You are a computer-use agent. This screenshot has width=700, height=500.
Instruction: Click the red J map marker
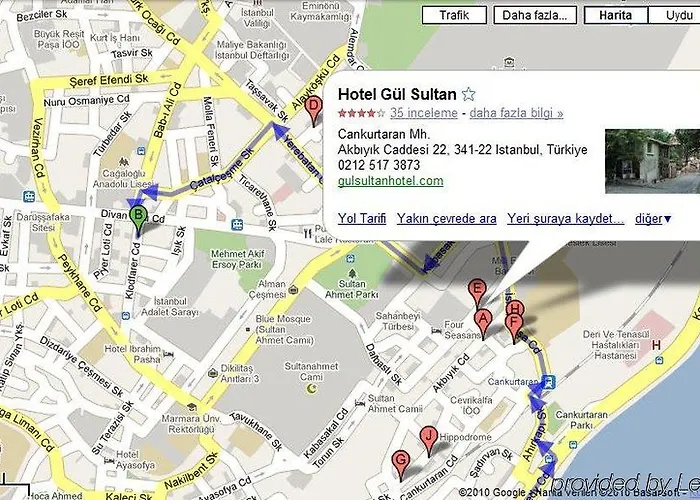click(x=429, y=439)
